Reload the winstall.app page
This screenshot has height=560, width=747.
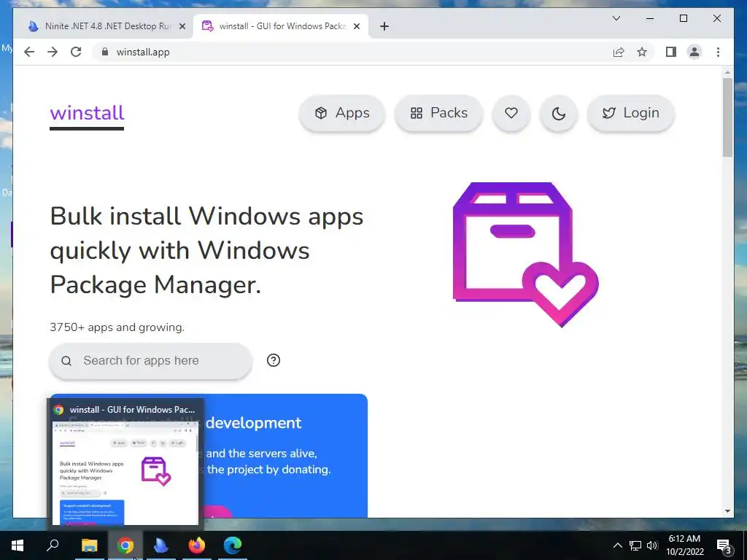(76, 52)
